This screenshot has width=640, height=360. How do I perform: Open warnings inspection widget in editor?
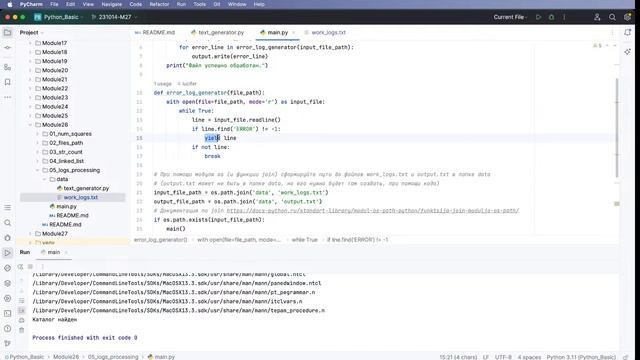[597, 46]
